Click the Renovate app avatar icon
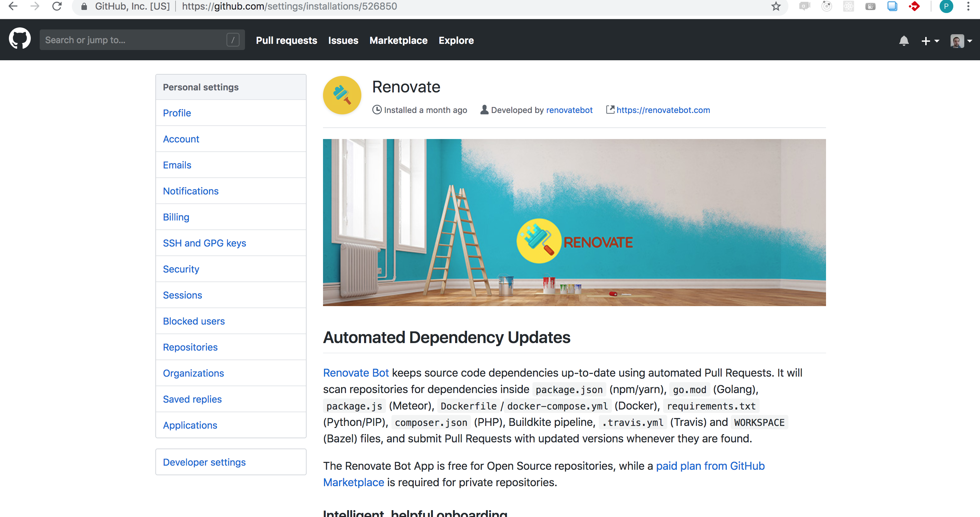The image size is (980, 517). point(341,95)
